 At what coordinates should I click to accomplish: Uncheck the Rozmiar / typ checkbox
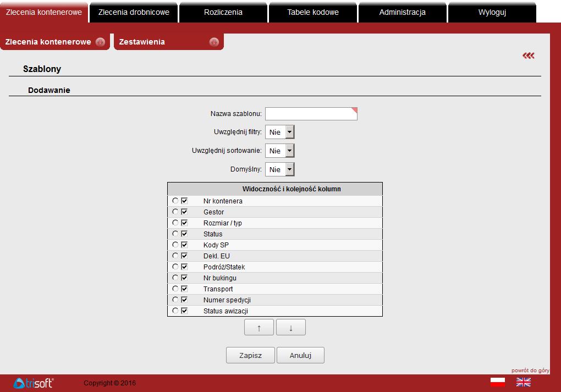point(184,223)
